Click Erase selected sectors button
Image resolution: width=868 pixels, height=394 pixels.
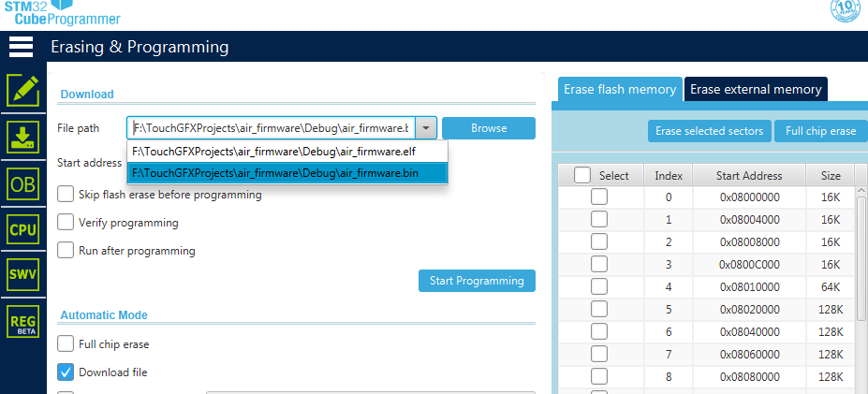tap(709, 131)
